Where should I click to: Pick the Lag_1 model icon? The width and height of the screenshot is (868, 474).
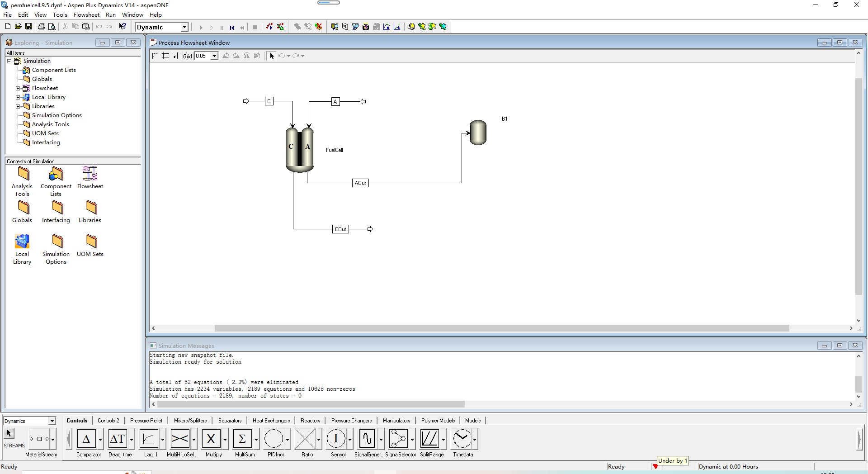point(149,439)
